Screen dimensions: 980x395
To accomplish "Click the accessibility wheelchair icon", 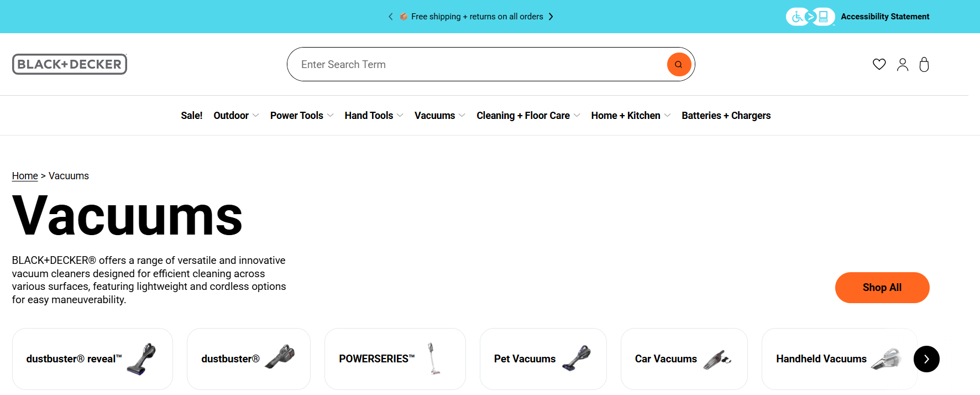I will [x=797, y=17].
